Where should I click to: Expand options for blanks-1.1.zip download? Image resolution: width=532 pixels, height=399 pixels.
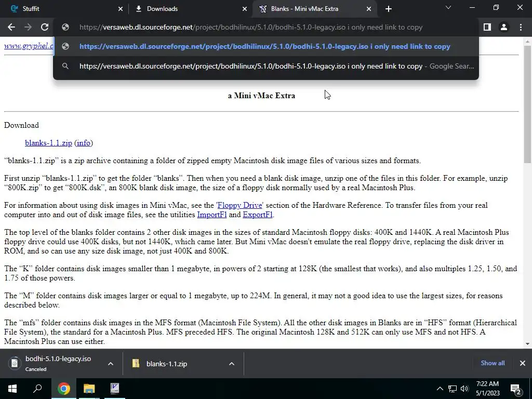point(231,364)
